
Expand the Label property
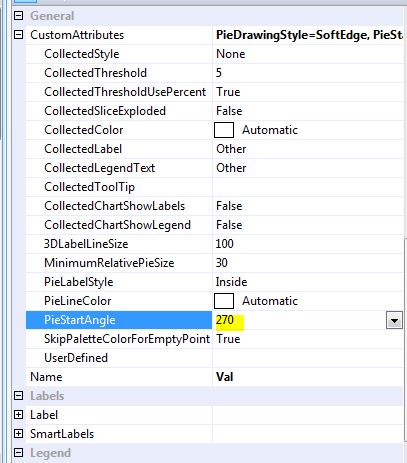[x=19, y=415]
